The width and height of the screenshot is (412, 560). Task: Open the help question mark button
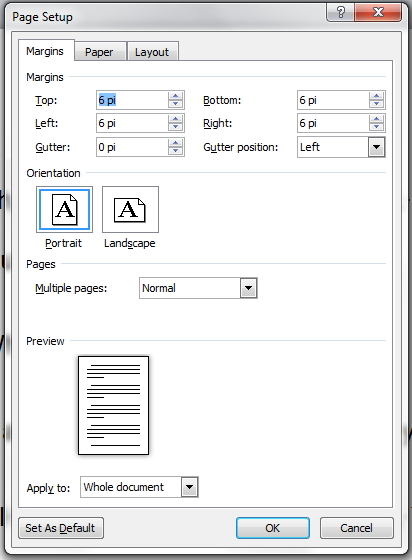pos(341,13)
